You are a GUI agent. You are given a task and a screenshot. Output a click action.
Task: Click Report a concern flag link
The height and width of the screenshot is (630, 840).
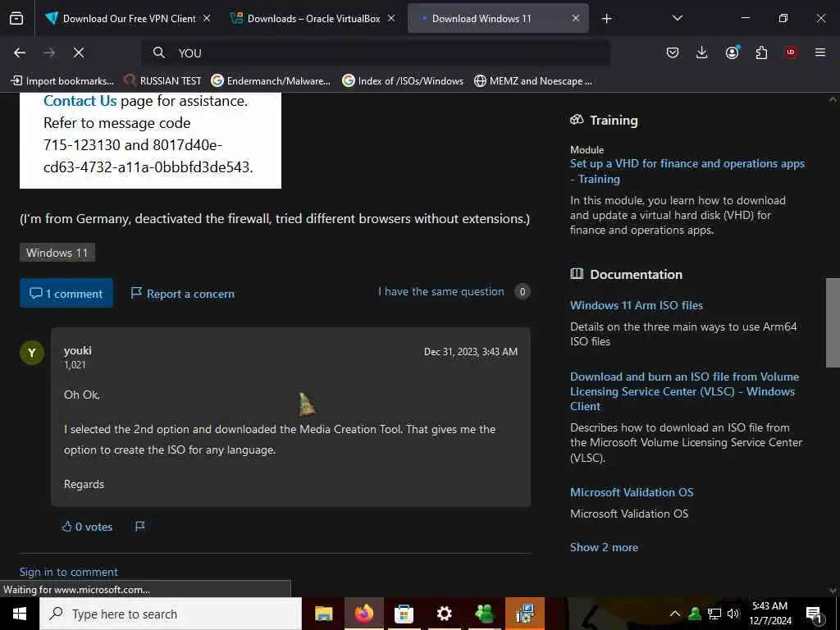click(183, 294)
